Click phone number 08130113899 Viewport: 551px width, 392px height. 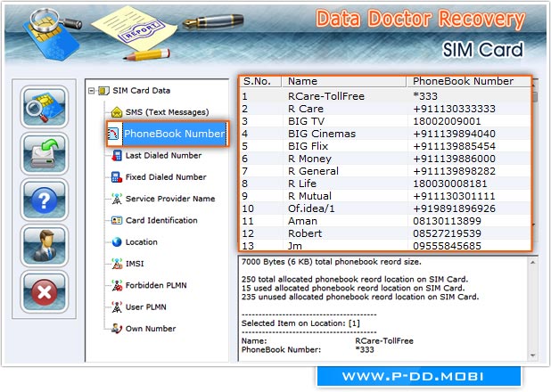coord(447,221)
